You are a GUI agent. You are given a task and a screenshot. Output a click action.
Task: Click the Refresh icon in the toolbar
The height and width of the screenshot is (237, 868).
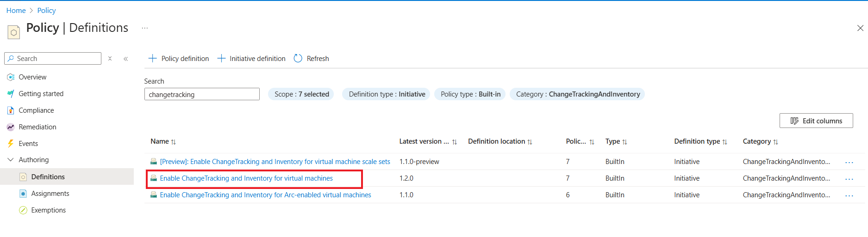[x=298, y=58]
